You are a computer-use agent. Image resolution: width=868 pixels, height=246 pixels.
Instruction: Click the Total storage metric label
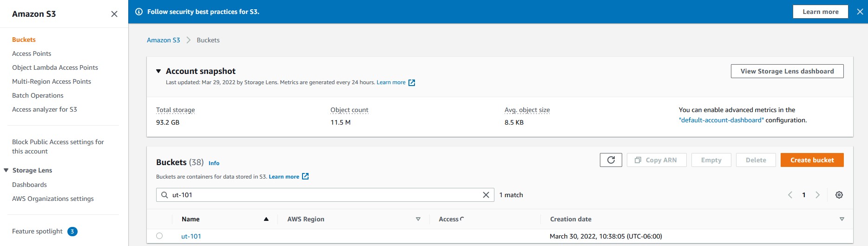point(176,110)
